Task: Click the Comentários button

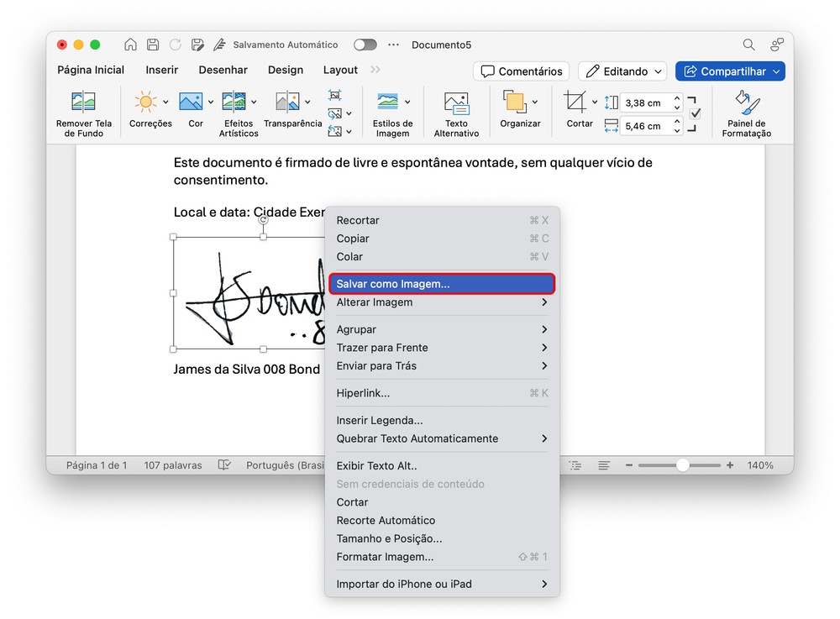Action: tap(521, 71)
